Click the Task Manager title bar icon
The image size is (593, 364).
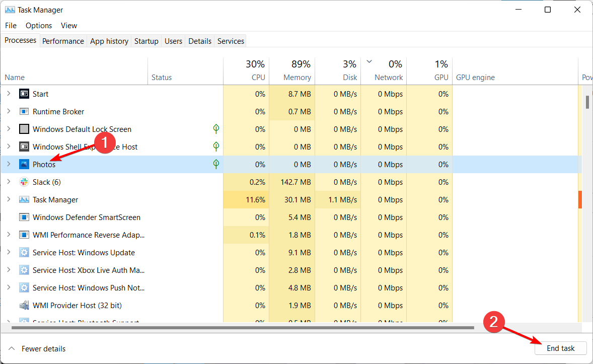(10, 10)
